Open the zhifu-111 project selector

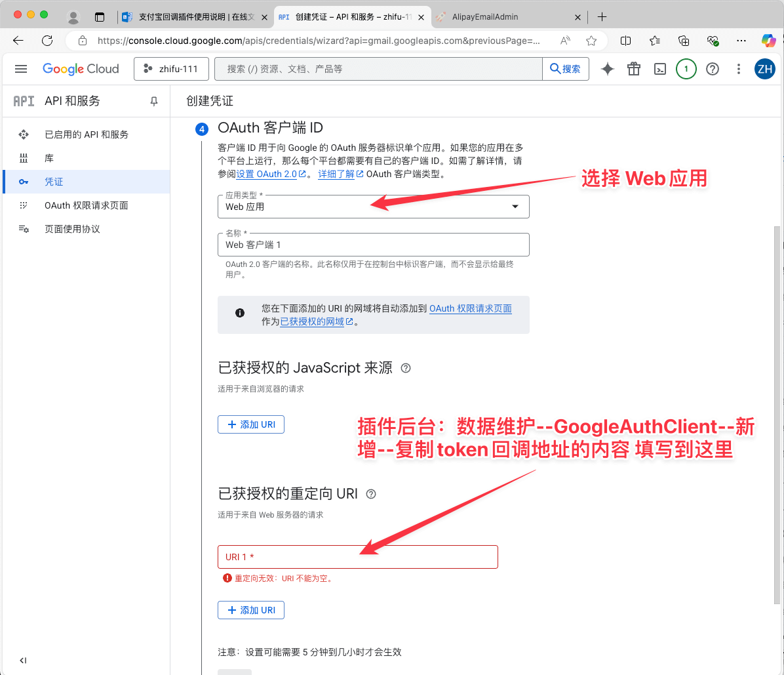(x=171, y=69)
